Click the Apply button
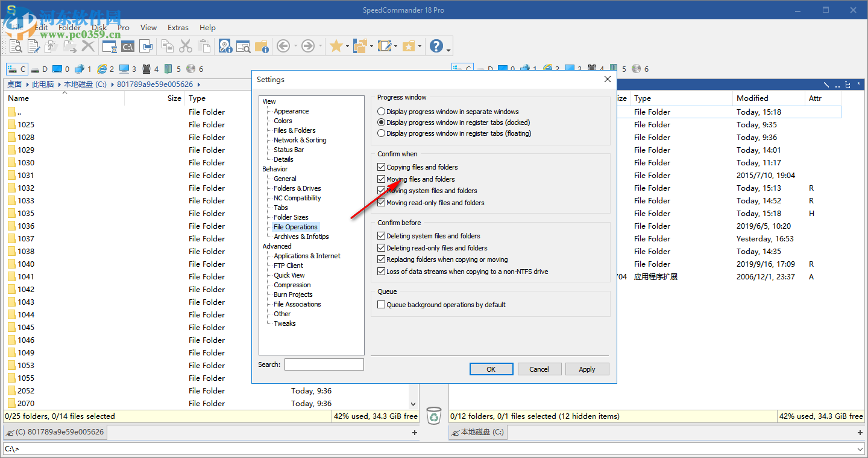Image resolution: width=868 pixels, height=458 pixels. point(587,369)
